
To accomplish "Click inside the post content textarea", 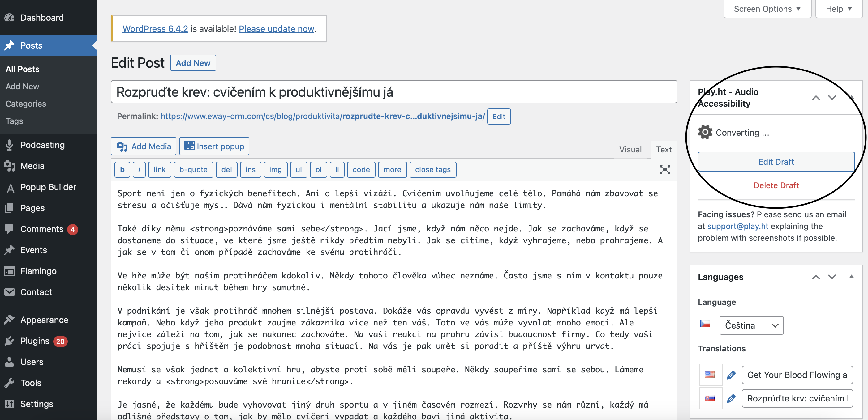I will click(393, 300).
